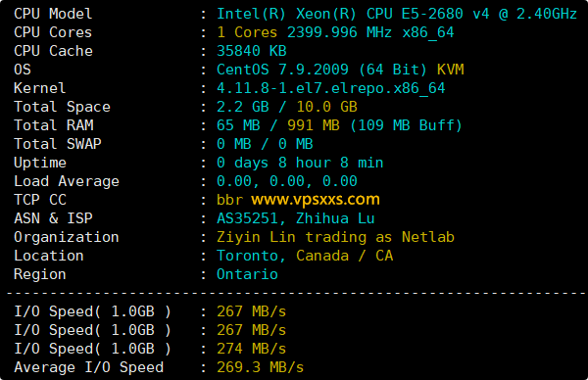Click the Uptime 8 hour 8 min text
The image size is (588, 380).
(331, 163)
